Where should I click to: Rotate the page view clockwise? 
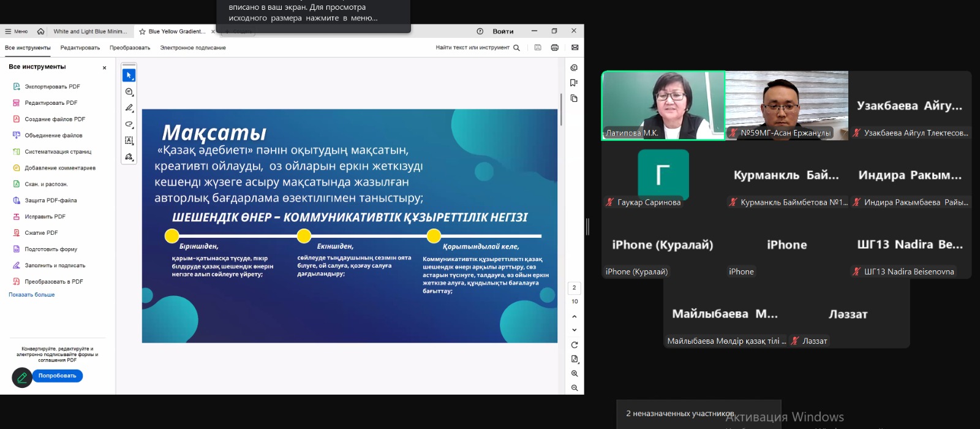575,345
